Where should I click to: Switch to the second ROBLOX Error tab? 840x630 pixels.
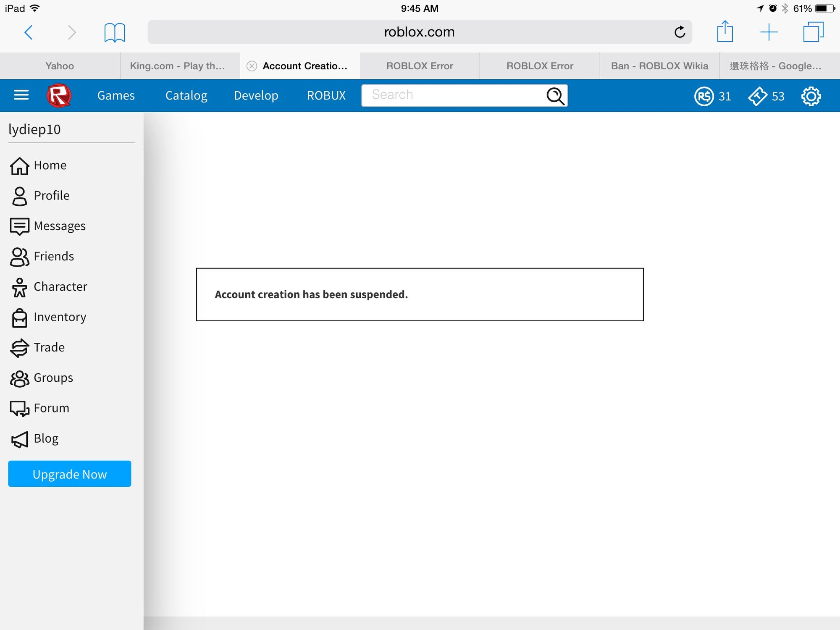[540, 66]
